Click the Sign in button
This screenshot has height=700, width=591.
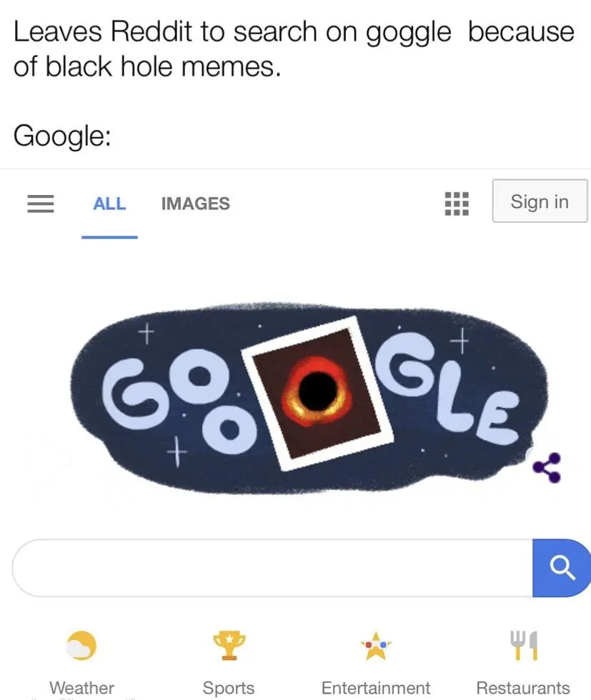[x=540, y=201]
